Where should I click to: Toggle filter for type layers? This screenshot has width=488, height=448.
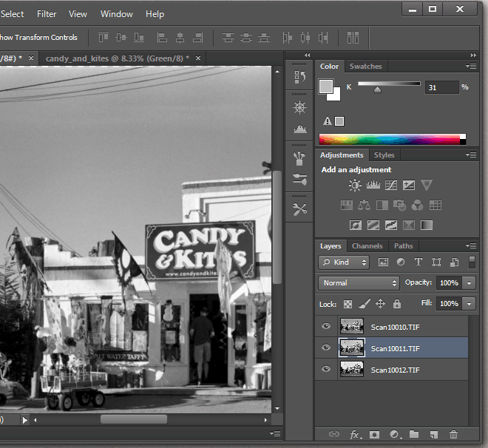[418, 262]
